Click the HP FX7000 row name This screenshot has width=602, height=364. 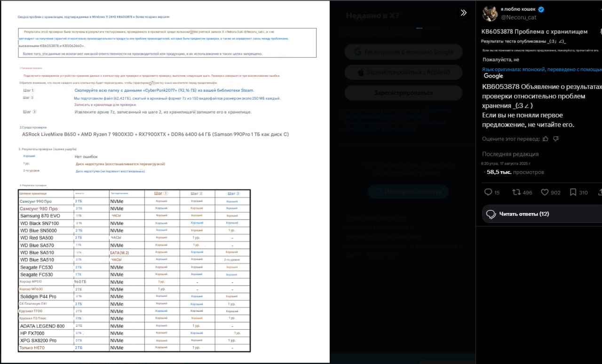pos(33,333)
